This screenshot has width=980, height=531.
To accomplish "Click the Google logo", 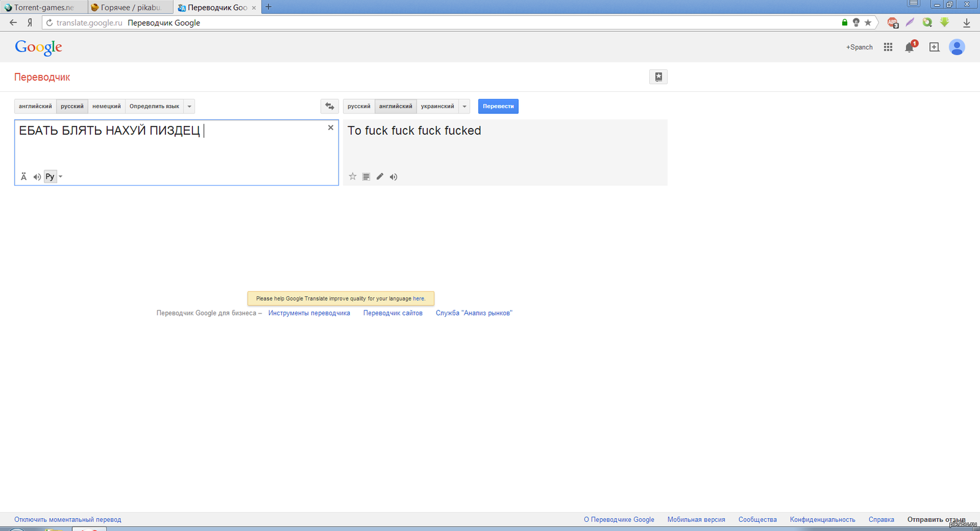I will click(x=39, y=48).
